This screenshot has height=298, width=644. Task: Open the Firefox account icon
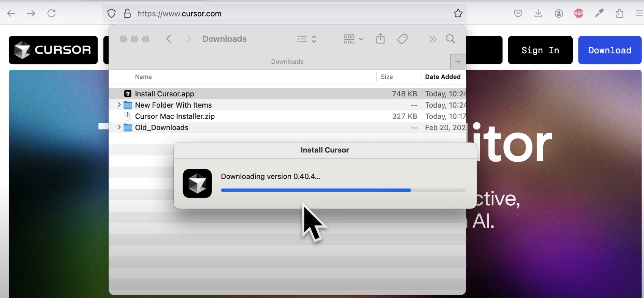pyautogui.click(x=559, y=14)
